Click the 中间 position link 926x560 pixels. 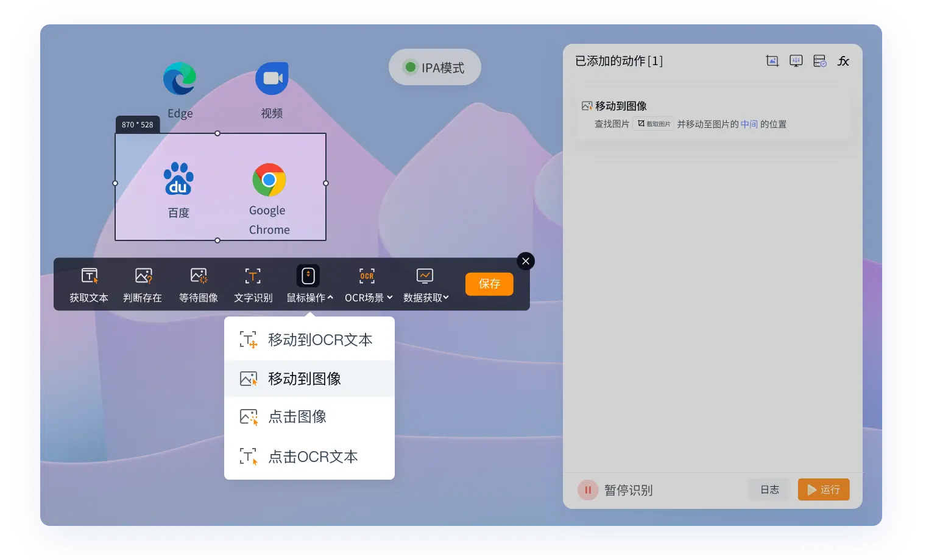click(749, 124)
